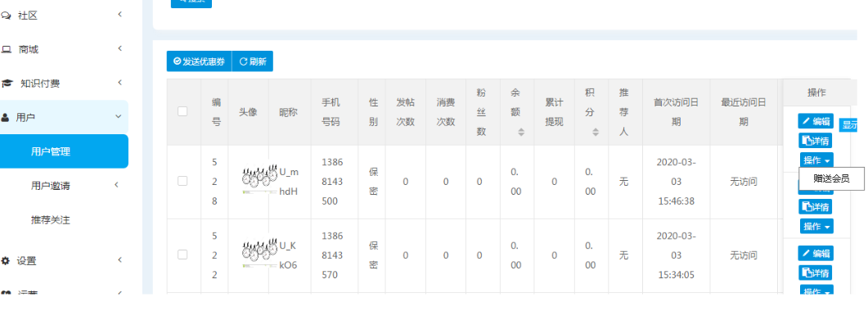Click date cell 2020-03-03 15:46:38
Screen dimensions: 868x320
676,182
